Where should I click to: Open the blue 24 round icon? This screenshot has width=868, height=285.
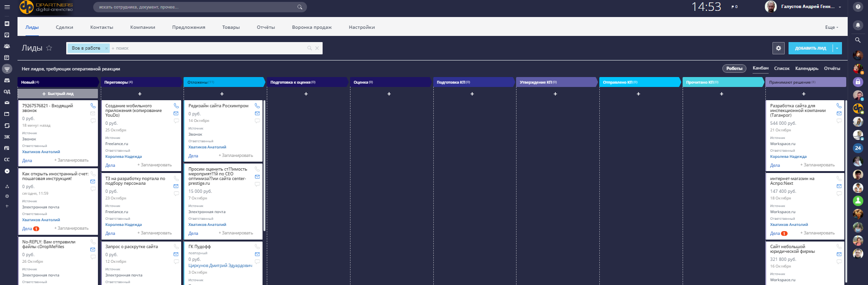click(x=858, y=148)
